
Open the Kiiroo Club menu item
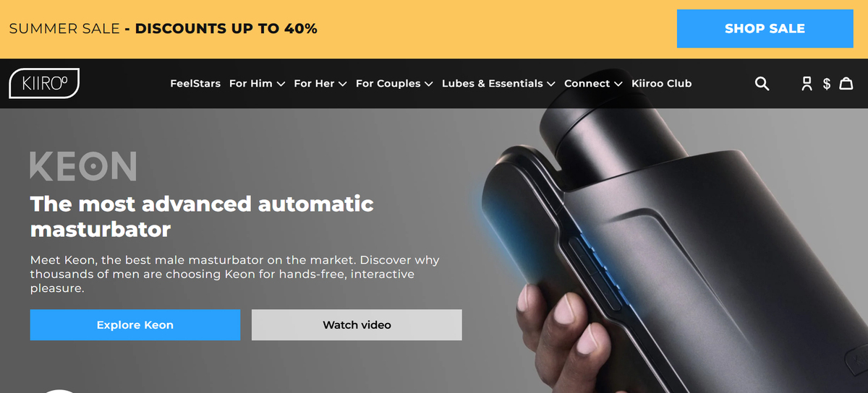click(662, 84)
